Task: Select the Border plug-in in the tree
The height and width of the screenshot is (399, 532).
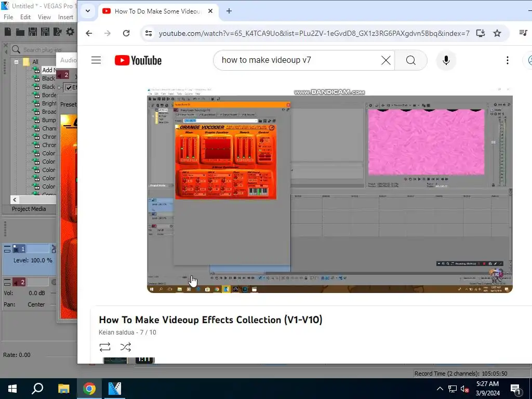Action: click(x=44, y=95)
